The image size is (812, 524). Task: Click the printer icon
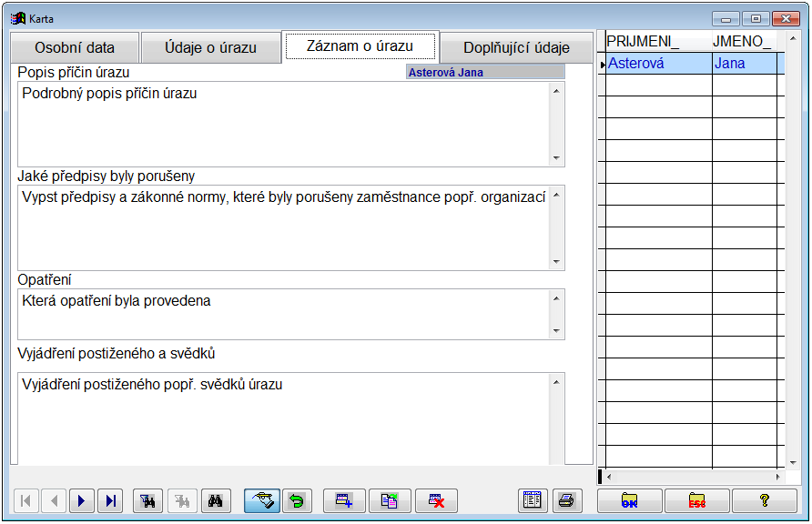pyautogui.click(x=565, y=500)
